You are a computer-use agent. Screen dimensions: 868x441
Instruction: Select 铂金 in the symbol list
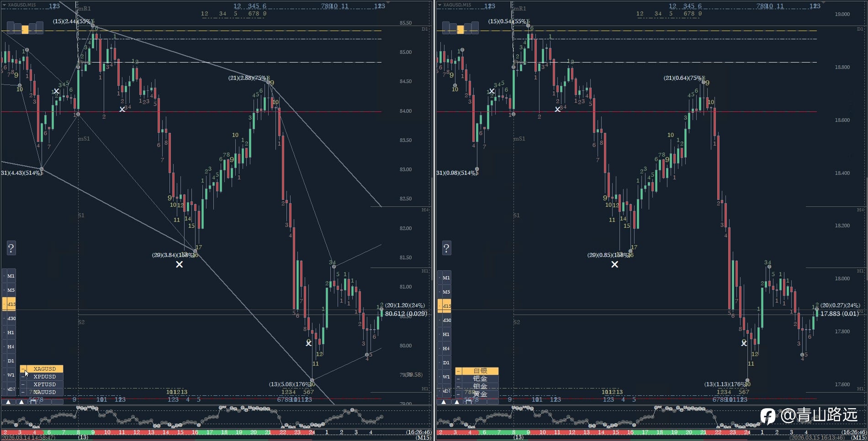pyautogui.click(x=480, y=387)
